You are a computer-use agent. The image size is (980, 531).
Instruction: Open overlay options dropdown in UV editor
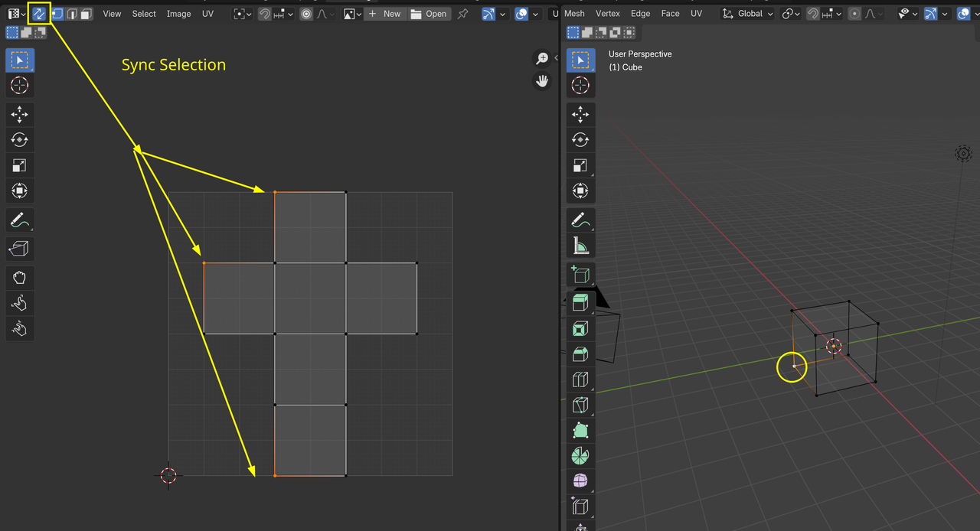pyautogui.click(x=535, y=14)
